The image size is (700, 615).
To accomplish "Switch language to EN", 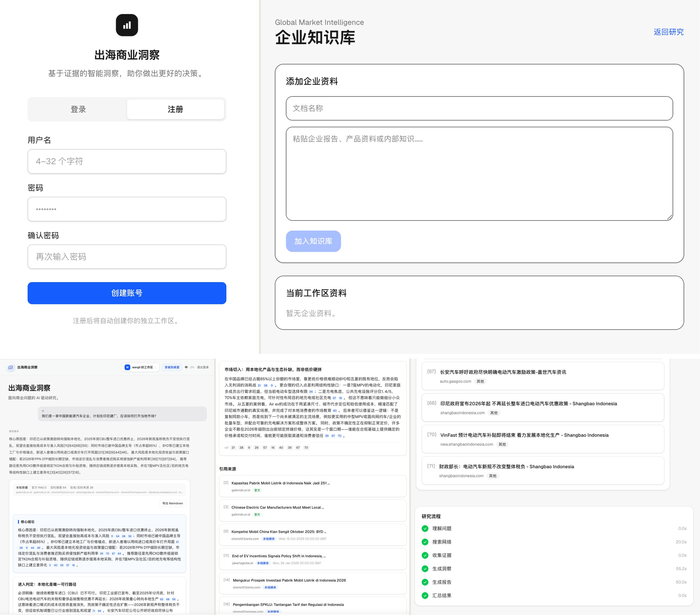I will click(x=192, y=367).
